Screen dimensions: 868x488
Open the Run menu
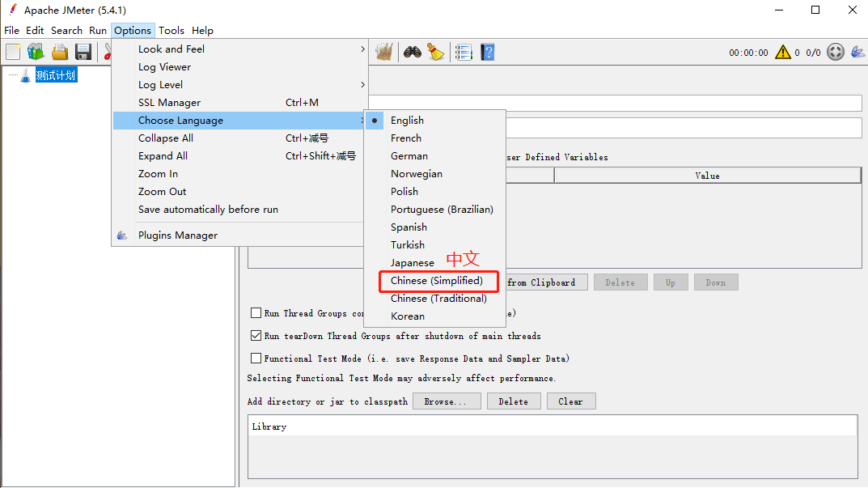(97, 31)
